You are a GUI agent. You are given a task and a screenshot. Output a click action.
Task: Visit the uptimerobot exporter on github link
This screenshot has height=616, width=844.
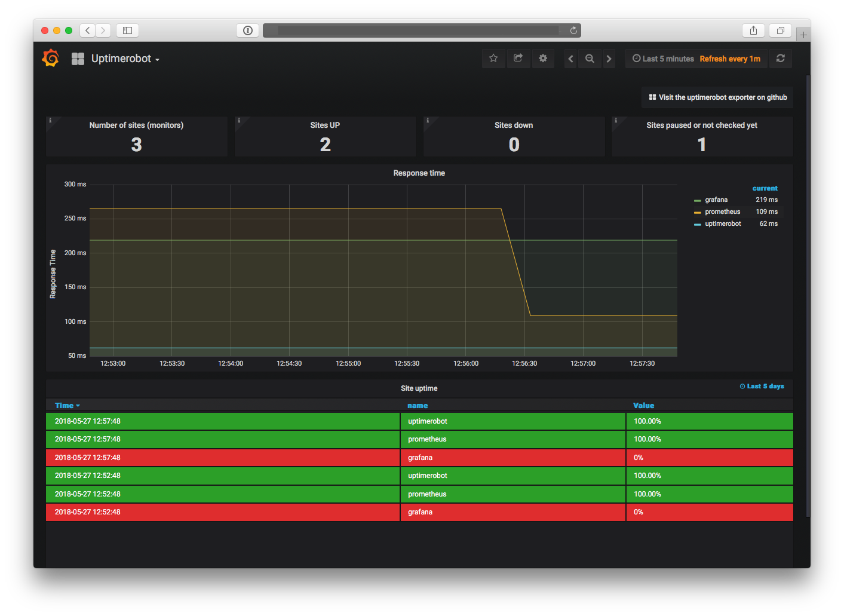click(x=717, y=97)
